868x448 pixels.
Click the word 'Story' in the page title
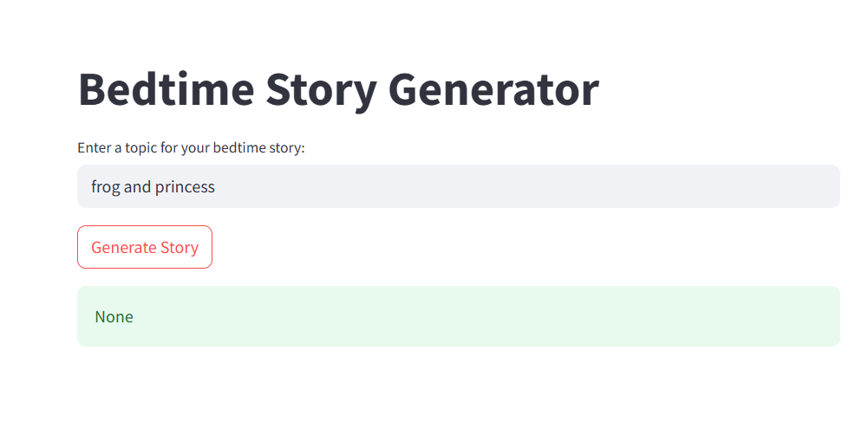point(322,91)
